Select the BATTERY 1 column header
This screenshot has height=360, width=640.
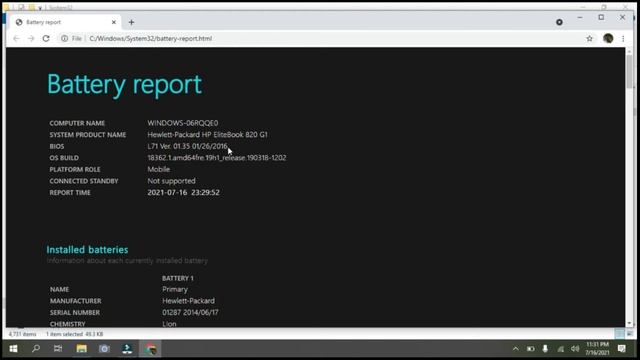[178, 278]
